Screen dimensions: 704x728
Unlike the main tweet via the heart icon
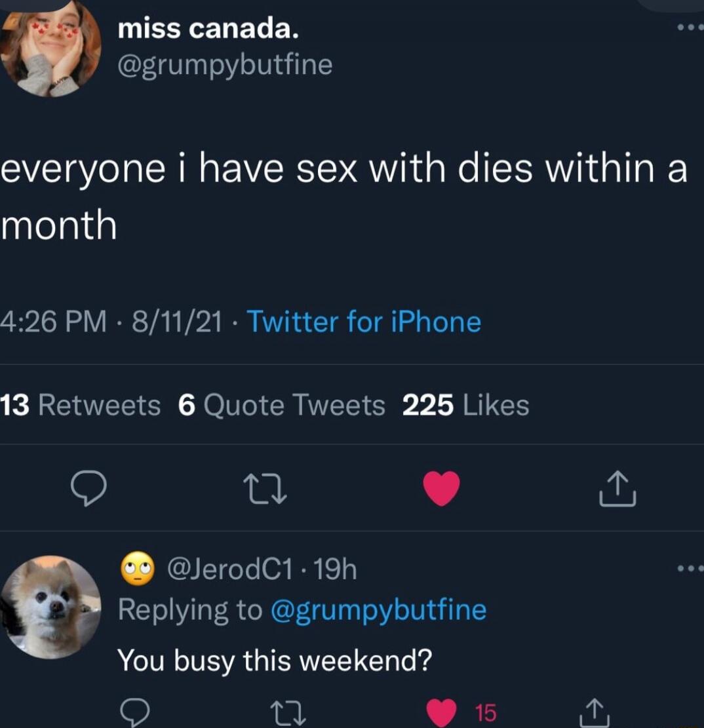441,488
